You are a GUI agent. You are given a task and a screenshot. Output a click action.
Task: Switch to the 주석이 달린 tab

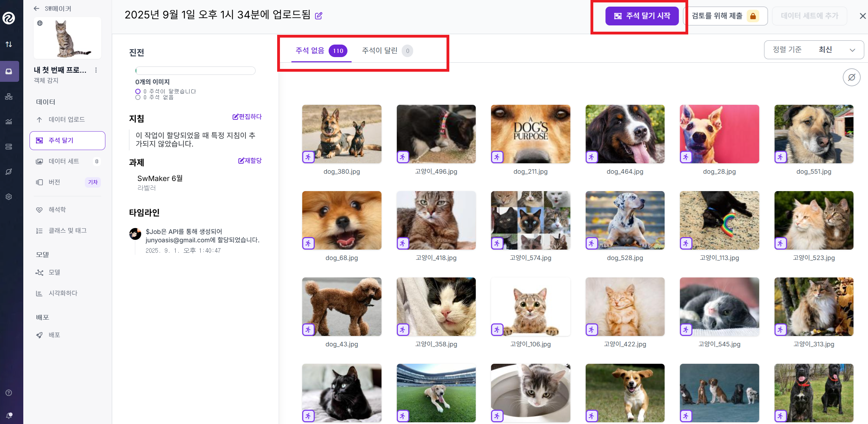(387, 51)
